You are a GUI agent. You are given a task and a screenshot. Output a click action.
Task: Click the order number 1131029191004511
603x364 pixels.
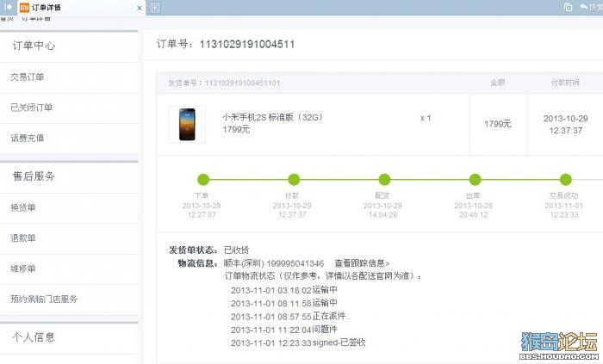click(247, 45)
